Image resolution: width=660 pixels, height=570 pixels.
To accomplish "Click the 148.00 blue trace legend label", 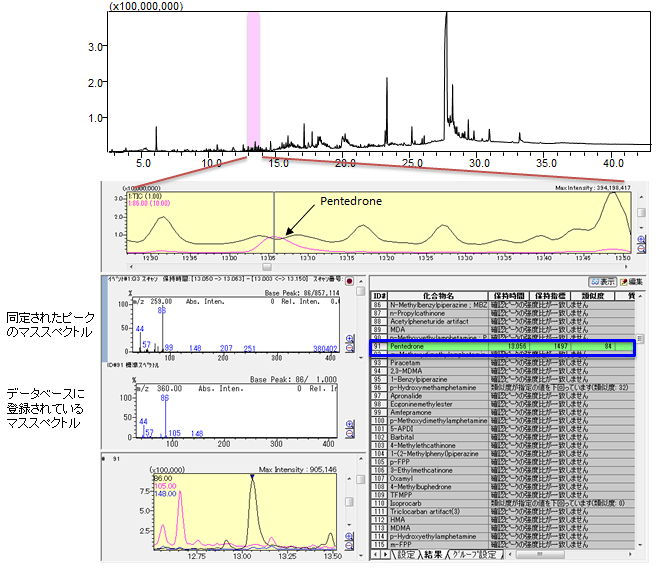I will pos(165,493).
